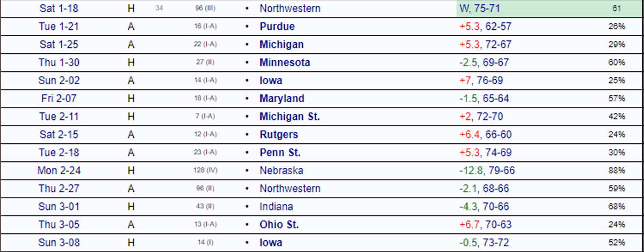Click the green W, 75-71 result cell
Screen dimensions: 644x252
click(479, 9)
